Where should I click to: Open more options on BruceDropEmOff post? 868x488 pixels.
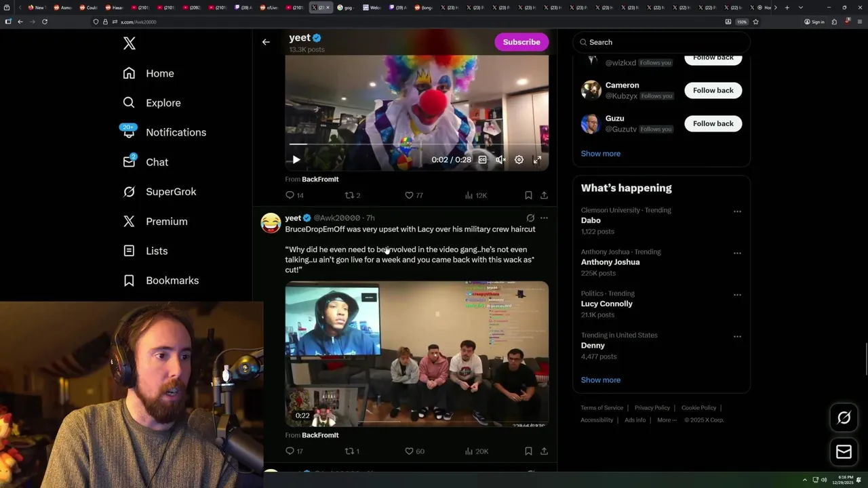544,218
